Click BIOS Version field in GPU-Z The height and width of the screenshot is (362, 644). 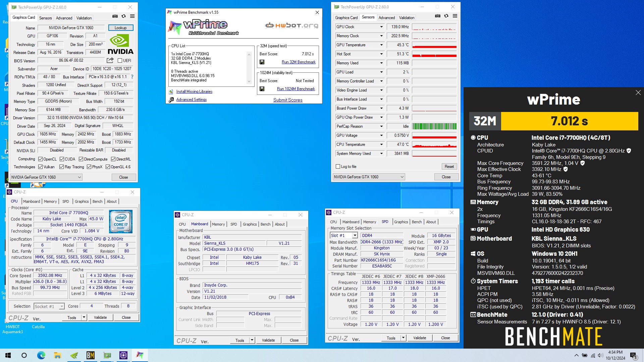[x=71, y=61]
